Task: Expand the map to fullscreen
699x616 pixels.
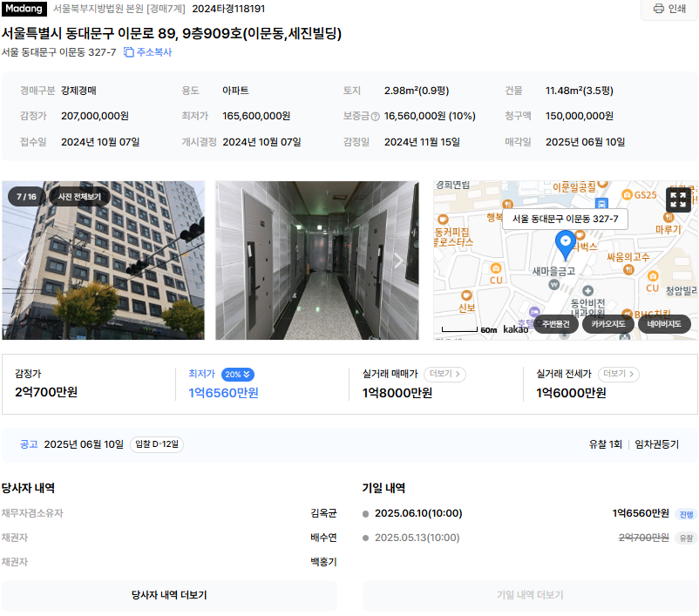Action: 678,200
